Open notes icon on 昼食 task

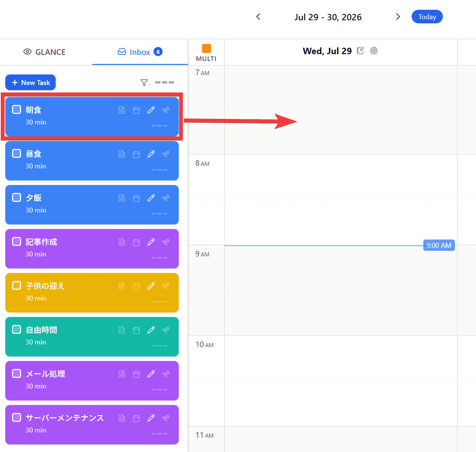click(x=122, y=154)
